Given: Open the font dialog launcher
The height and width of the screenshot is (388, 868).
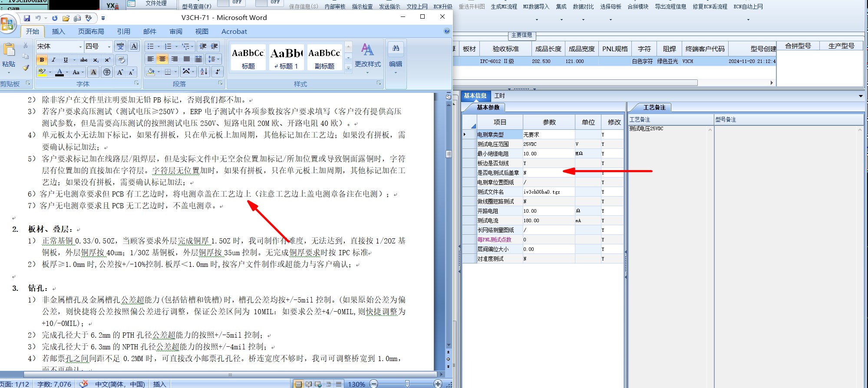Looking at the screenshot, I should (136, 83).
